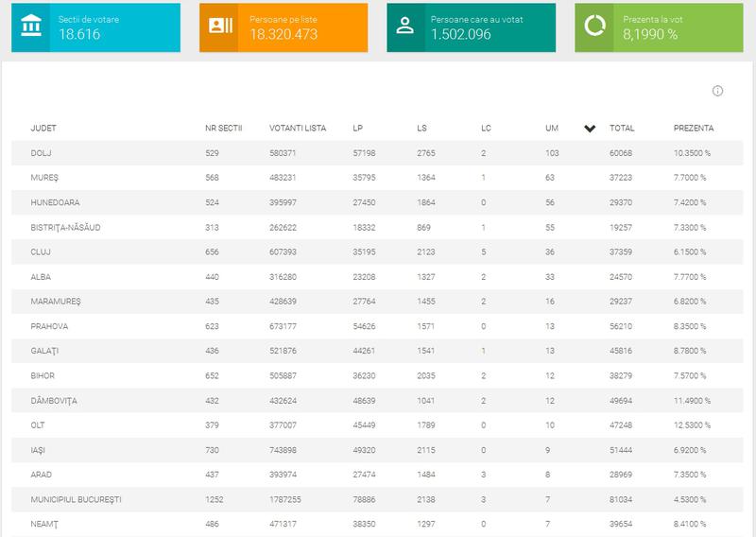Toggle the sort arrow next to UM column

[x=590, y=129]
